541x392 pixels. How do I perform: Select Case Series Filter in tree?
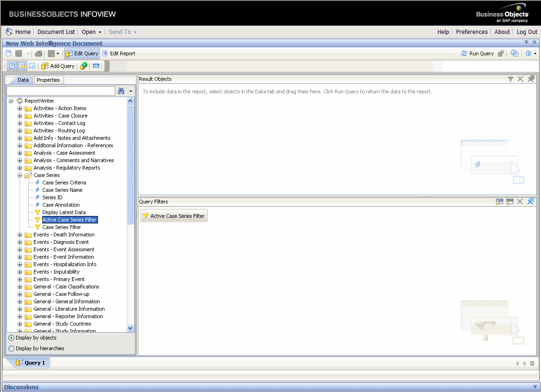point(61,227)
